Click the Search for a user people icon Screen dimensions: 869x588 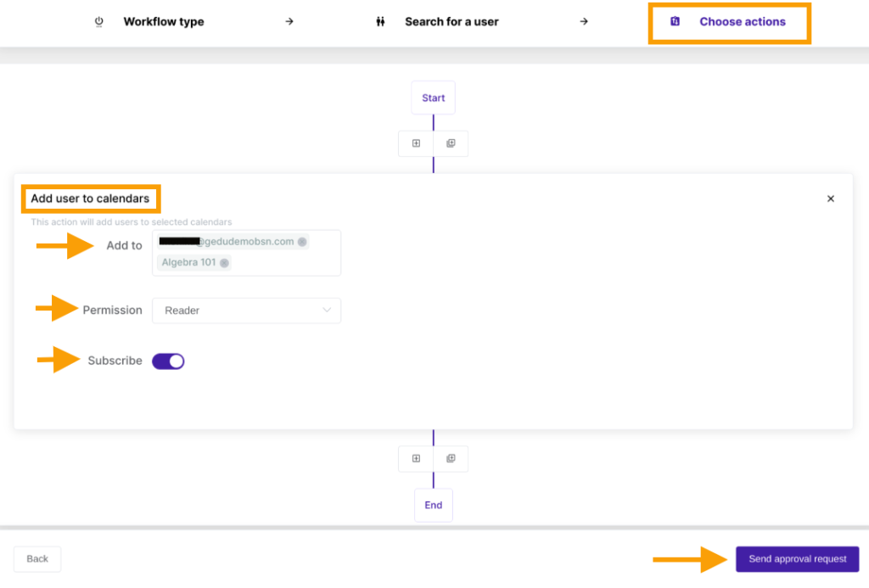tap(380, 21)
